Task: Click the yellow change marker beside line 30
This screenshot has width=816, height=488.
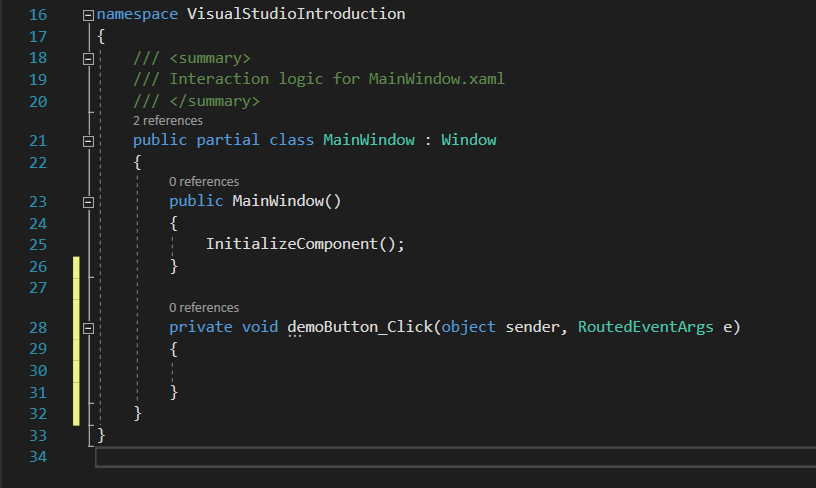Action: coord(77,370)
